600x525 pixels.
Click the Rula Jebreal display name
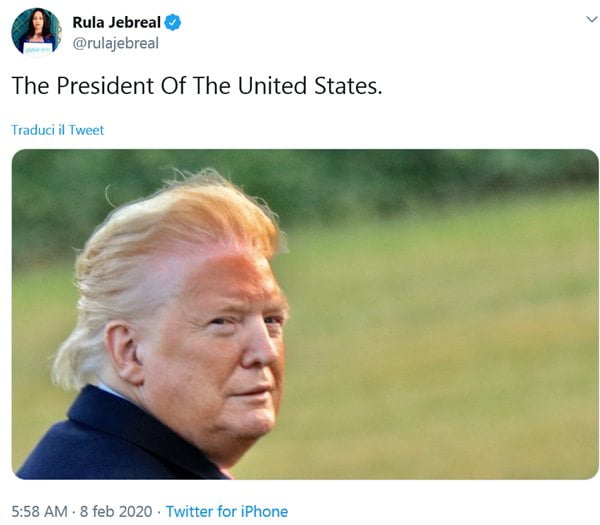coord(116,22)
